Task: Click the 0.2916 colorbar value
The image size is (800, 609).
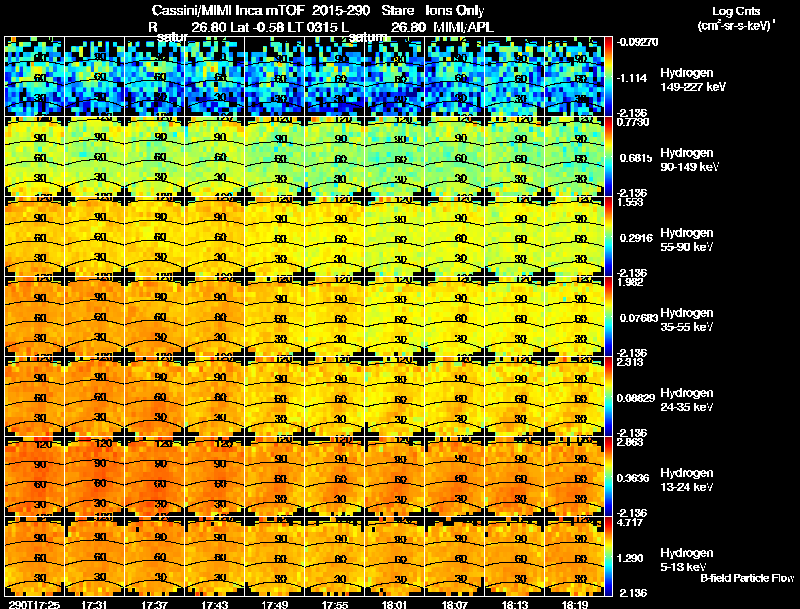Action: tap(636, 238)
